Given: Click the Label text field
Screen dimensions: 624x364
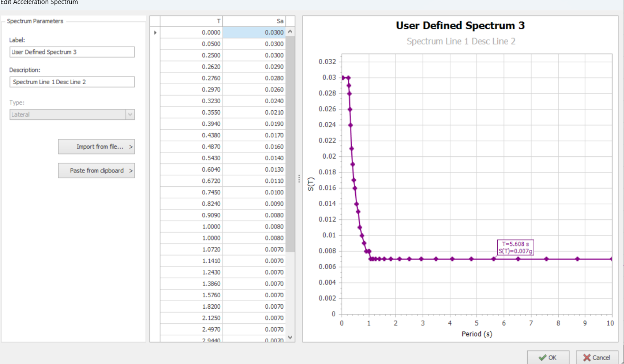Looking at the screenshot, I should [72, 52].
